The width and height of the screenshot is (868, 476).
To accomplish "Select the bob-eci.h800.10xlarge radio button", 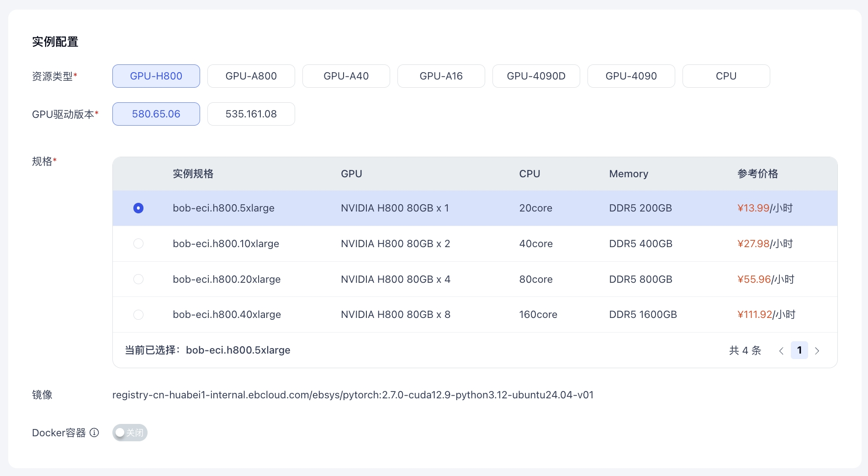I will (x=138, y=244).
